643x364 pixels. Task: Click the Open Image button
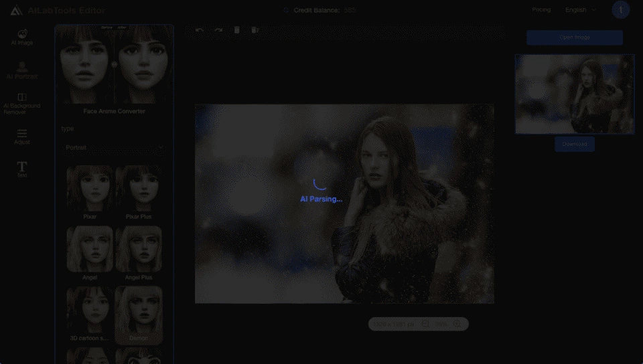point(575,37)
